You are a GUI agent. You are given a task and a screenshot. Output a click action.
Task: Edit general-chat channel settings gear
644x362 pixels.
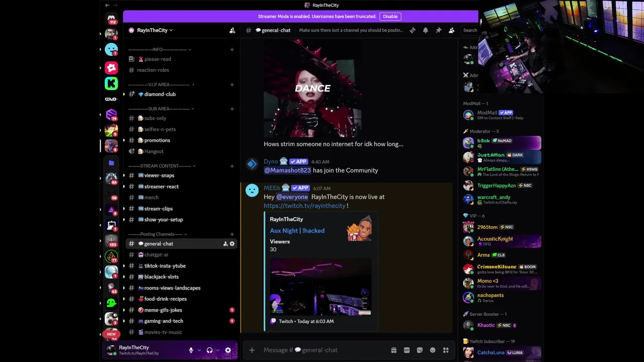coord(232,244)
